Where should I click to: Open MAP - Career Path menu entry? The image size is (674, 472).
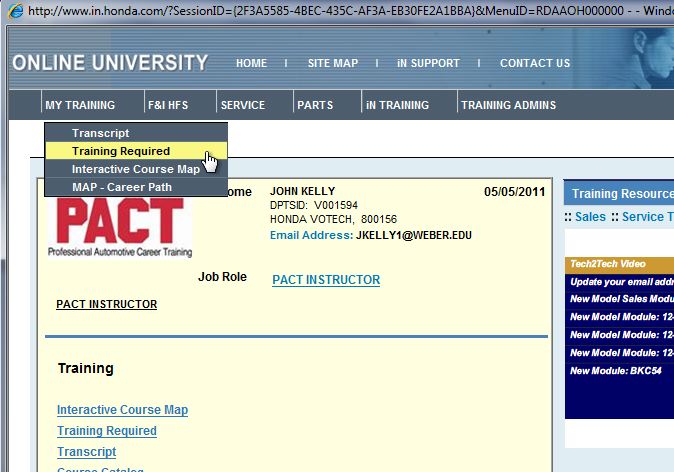121,187
